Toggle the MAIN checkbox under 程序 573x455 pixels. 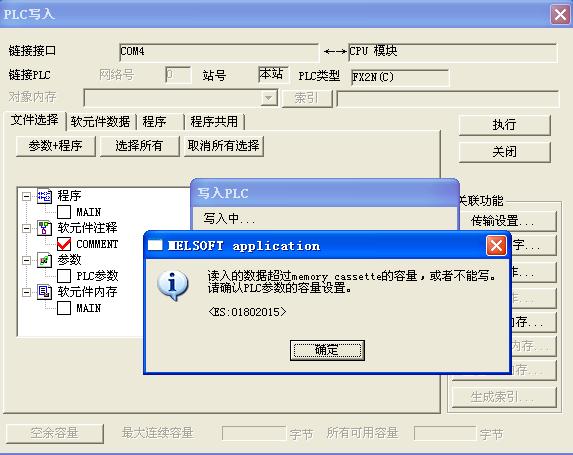(64, 212)
